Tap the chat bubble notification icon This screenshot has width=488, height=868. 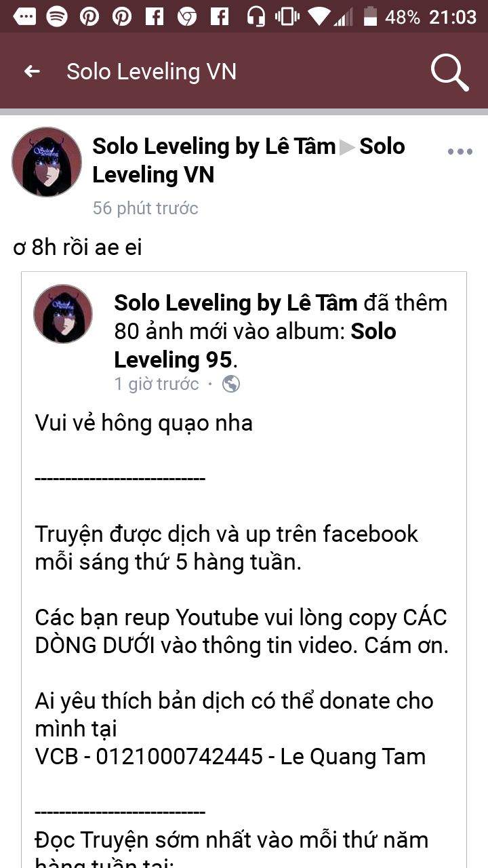pyautogui.click(x=24, y=16)
